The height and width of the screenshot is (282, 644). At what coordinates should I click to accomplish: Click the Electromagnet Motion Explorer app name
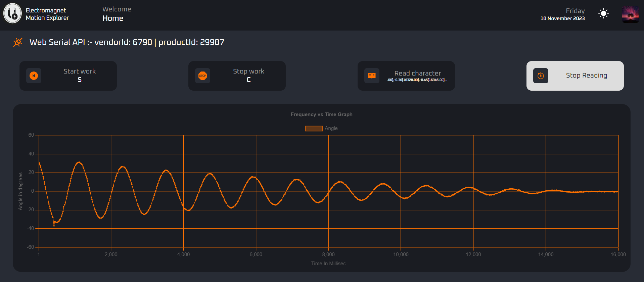pos(47,14)
